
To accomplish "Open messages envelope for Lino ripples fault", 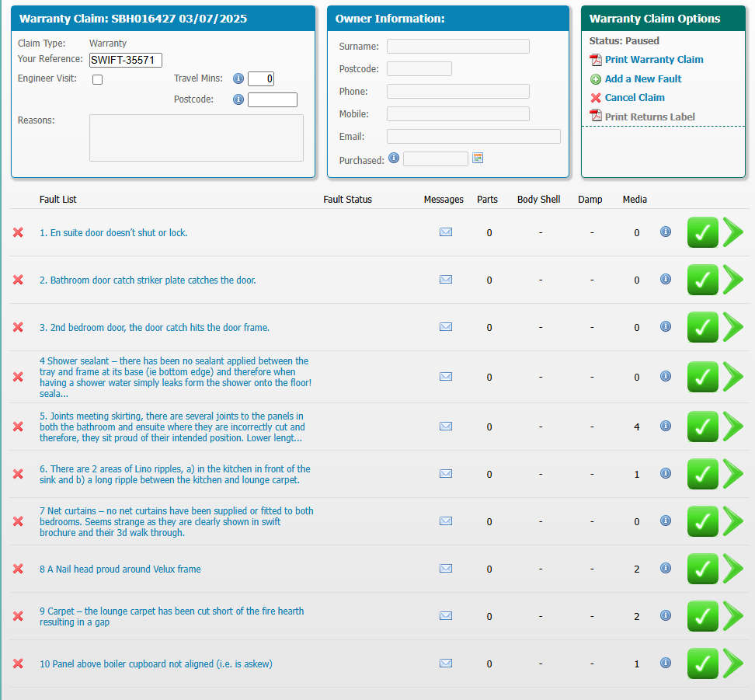I will 446,474.
